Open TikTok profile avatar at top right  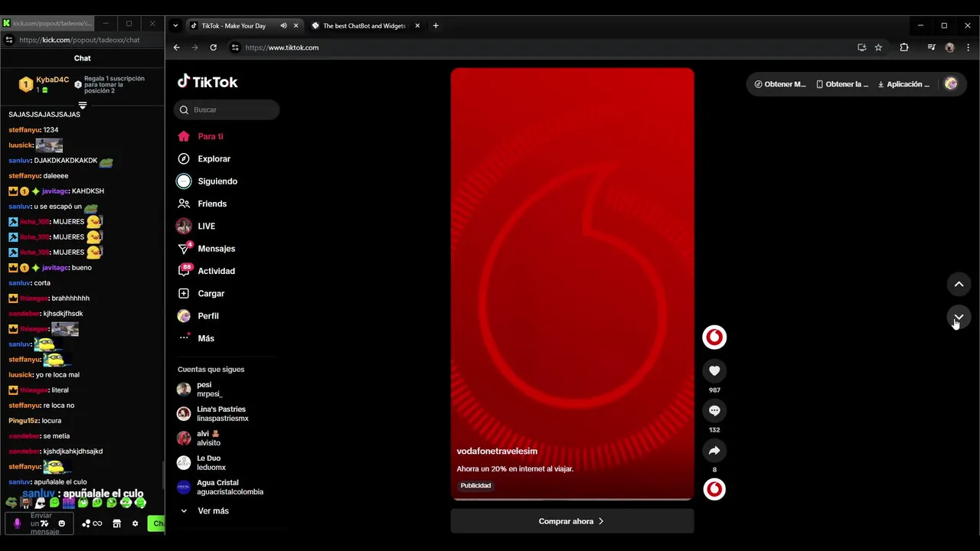point(951,84)
